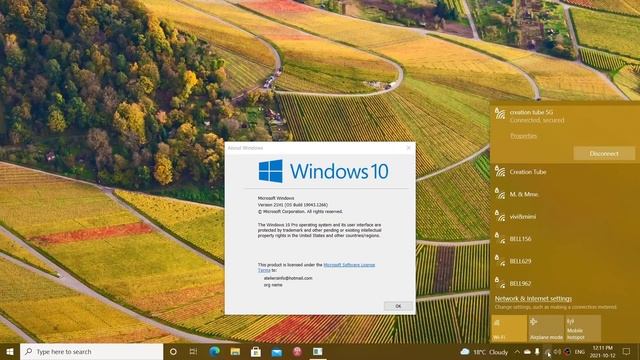Open the clock and date flyout

coord(602,352)
